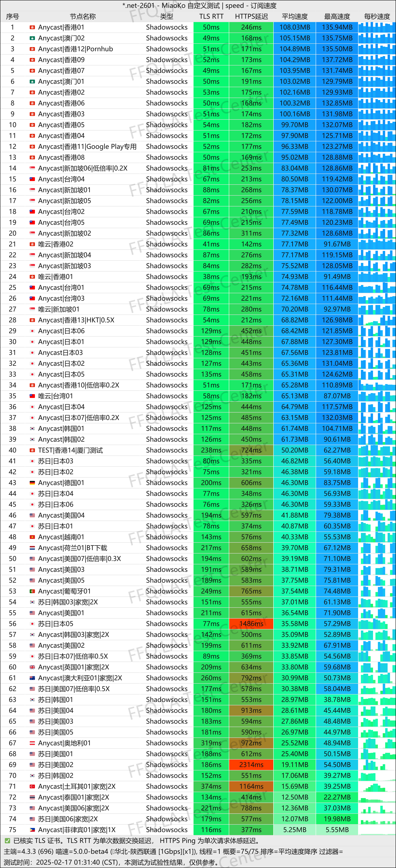Screen dimensions: 396x868
Task: Select the Anycast|香港12|Pornhub node name
Action: click(75, 49)
